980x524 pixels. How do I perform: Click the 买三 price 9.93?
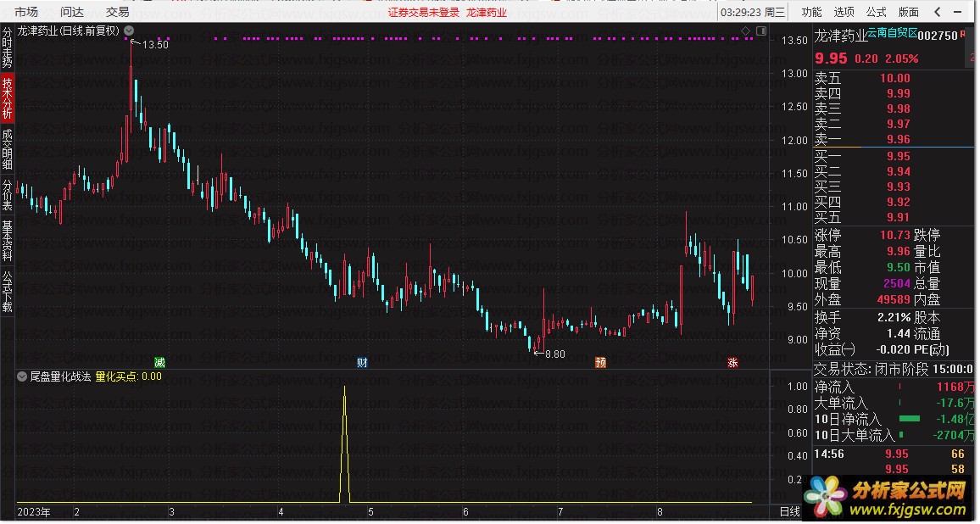click(898, 187)
